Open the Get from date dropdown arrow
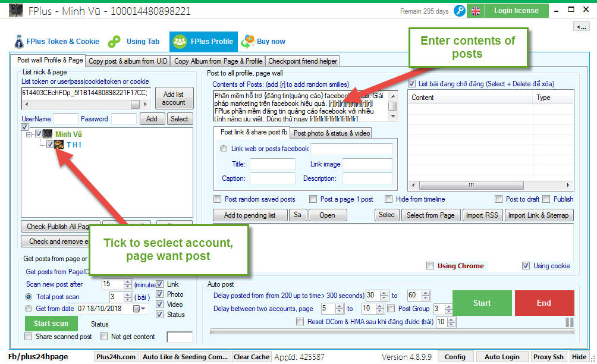The width and height of the screenshot is (597, 364). coord(143,309)
